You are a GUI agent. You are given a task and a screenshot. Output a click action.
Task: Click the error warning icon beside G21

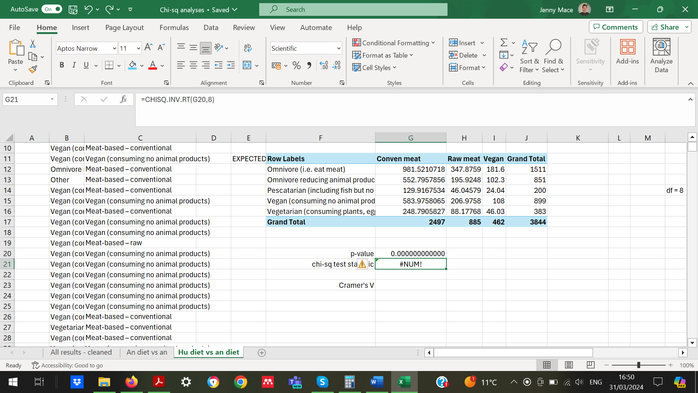click(362, 264)
